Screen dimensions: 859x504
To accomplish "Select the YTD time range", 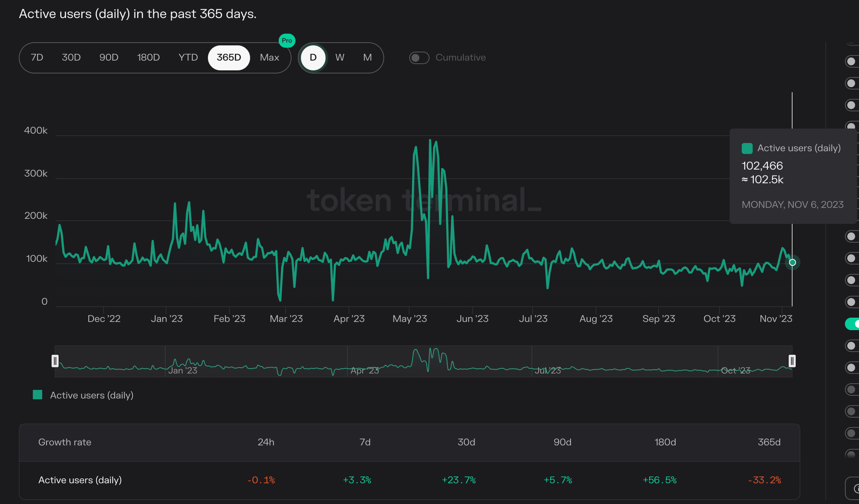I will [x=188, y=58].
